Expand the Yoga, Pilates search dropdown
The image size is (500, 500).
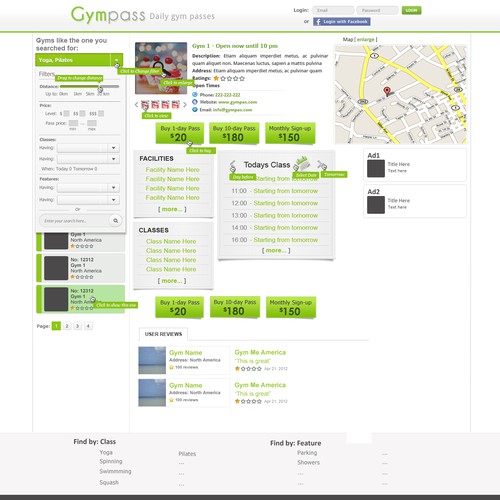tap(116, 60)
